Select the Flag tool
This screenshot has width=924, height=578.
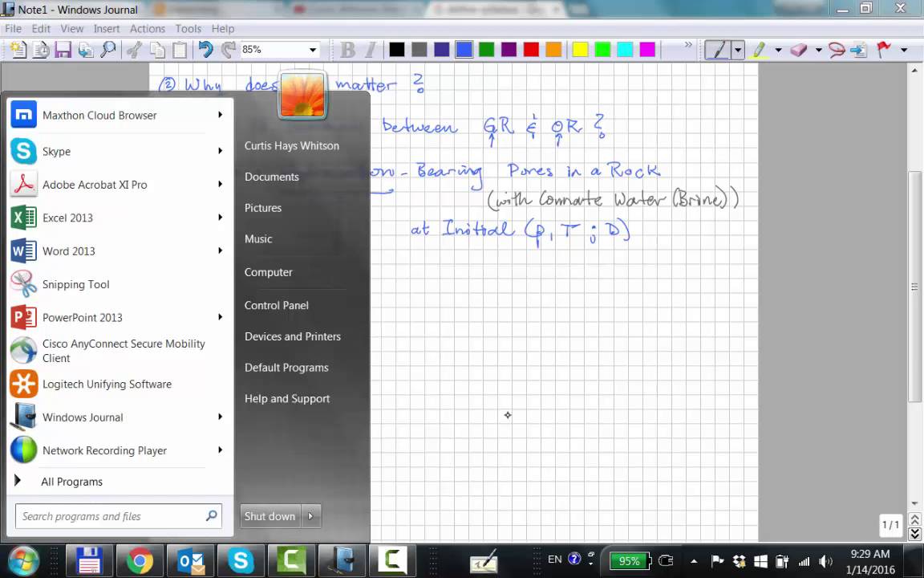click(884, 50)
